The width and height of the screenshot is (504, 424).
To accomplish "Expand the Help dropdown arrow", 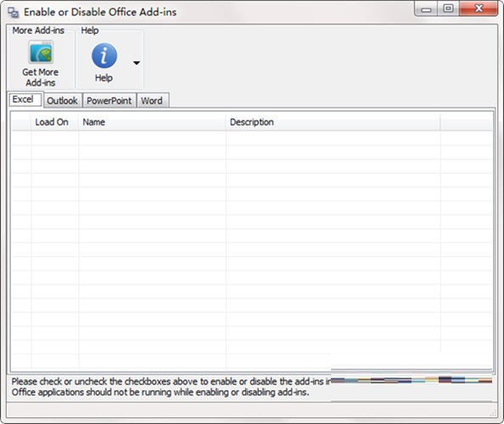I will pyautogui.click(x=137, y=63).
